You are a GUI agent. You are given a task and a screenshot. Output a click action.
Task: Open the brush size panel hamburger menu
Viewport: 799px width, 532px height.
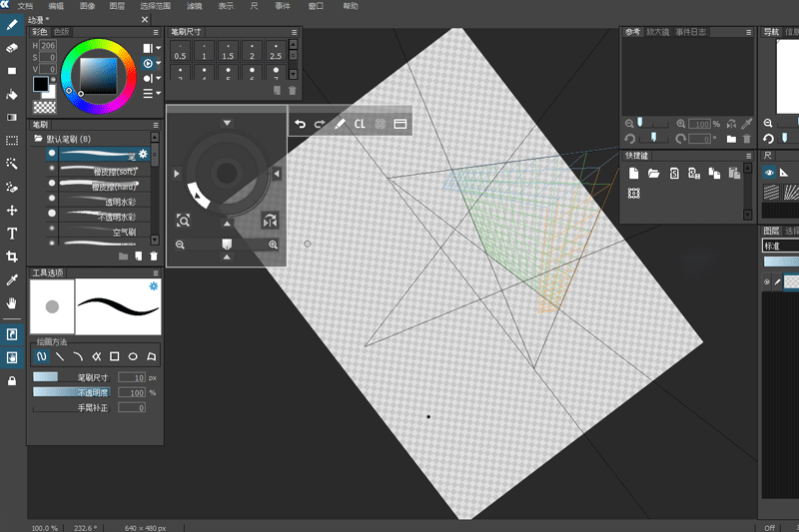click(x=294, y=32)
